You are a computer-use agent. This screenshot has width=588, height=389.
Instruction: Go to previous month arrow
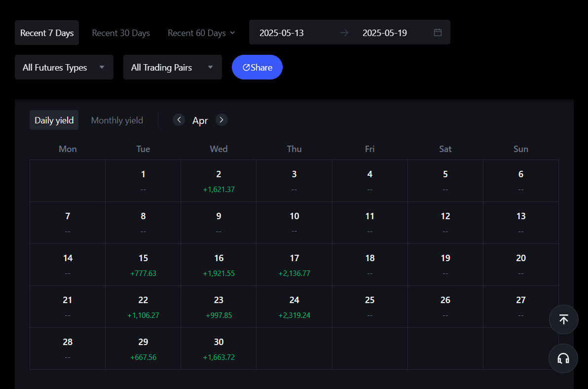tap(179, 120)
